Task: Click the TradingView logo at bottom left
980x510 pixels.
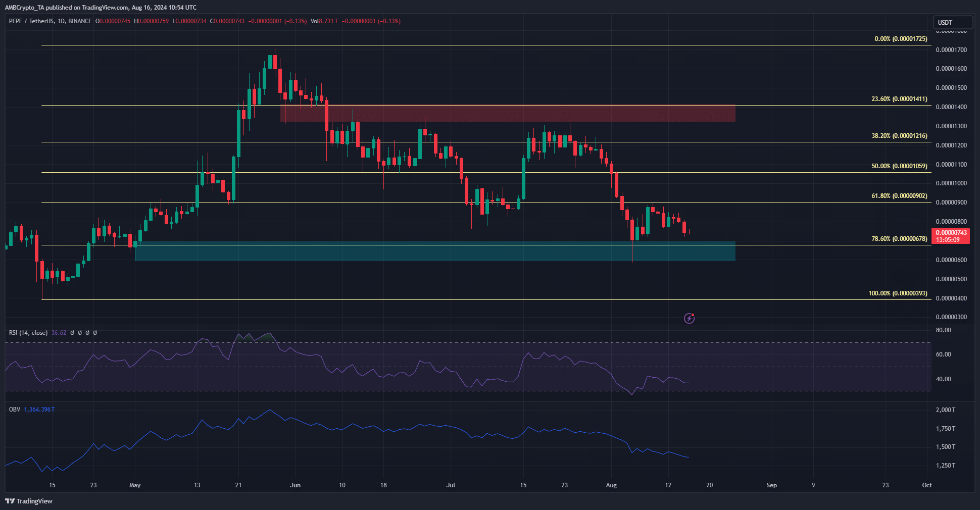Action: click(29, 501)
